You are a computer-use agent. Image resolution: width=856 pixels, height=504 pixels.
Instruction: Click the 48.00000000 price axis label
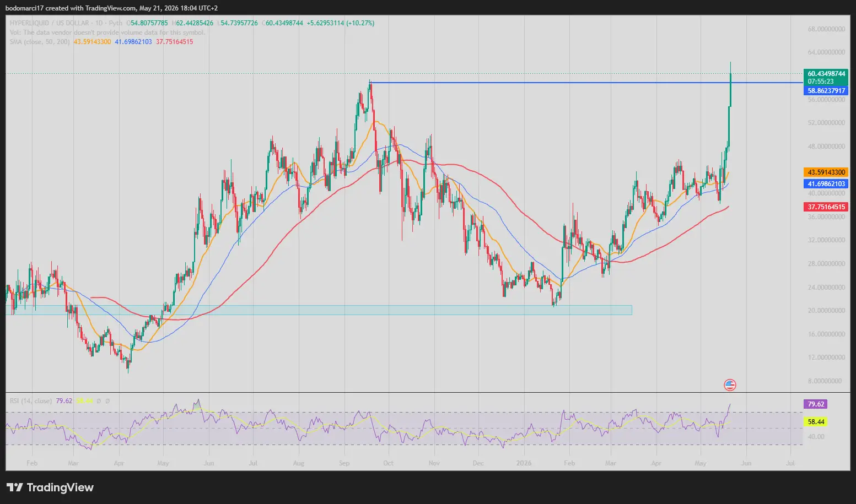pos(826,147)
